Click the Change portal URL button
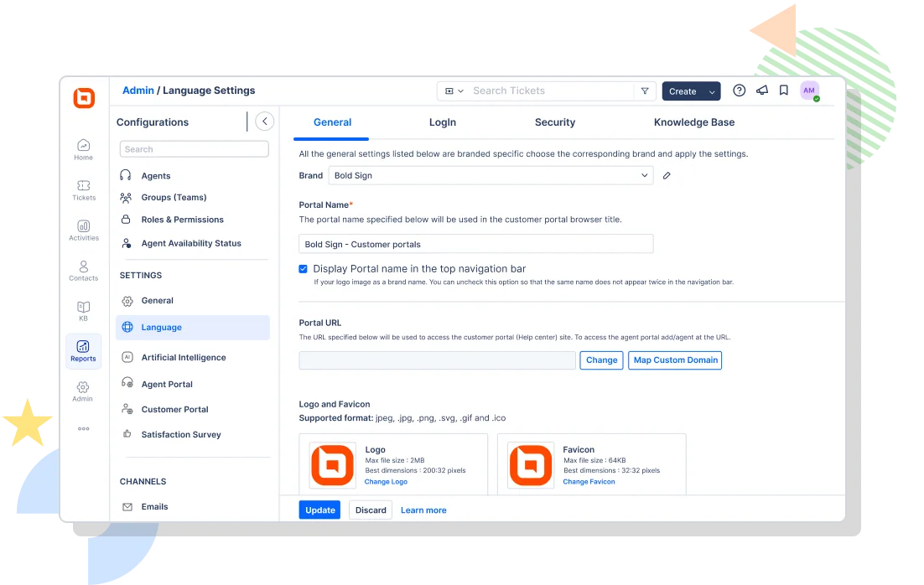This screenshot has width=924, height=585. [x=602, y=360]
